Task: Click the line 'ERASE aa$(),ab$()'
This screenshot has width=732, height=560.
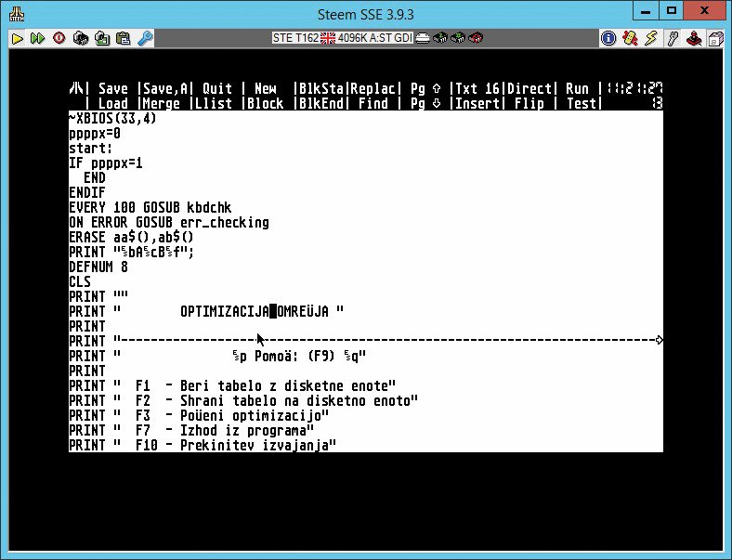Action: click(131, 237)
